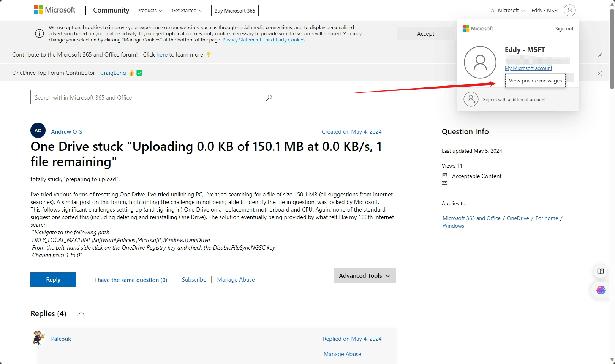Screen dimensions: 615x364
Task: Click the Subscribe link
Action: coord(194,280)
